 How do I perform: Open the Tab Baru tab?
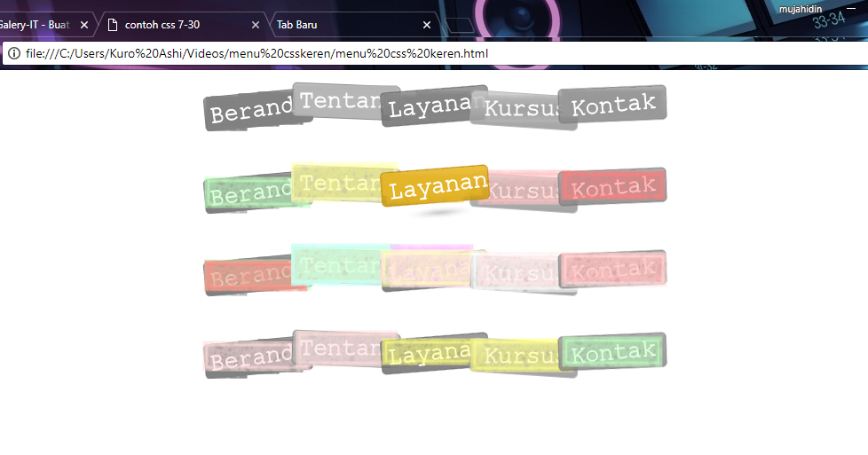[354, 25]
